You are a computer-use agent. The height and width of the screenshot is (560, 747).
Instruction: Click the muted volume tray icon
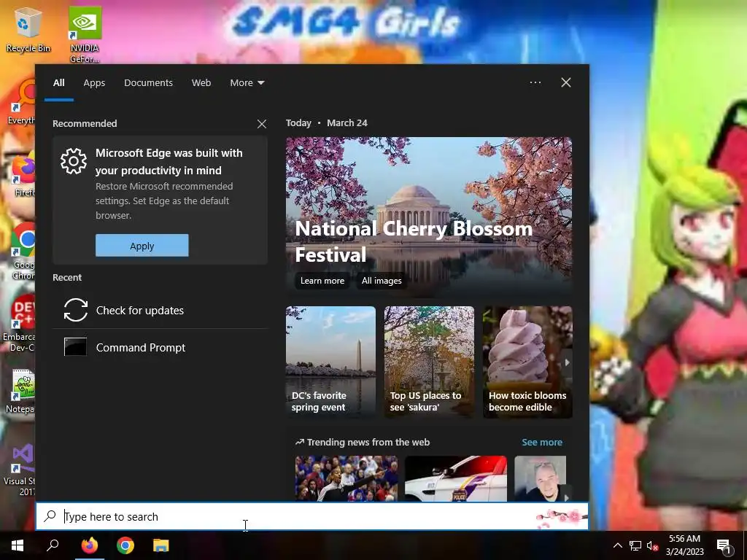652,545
